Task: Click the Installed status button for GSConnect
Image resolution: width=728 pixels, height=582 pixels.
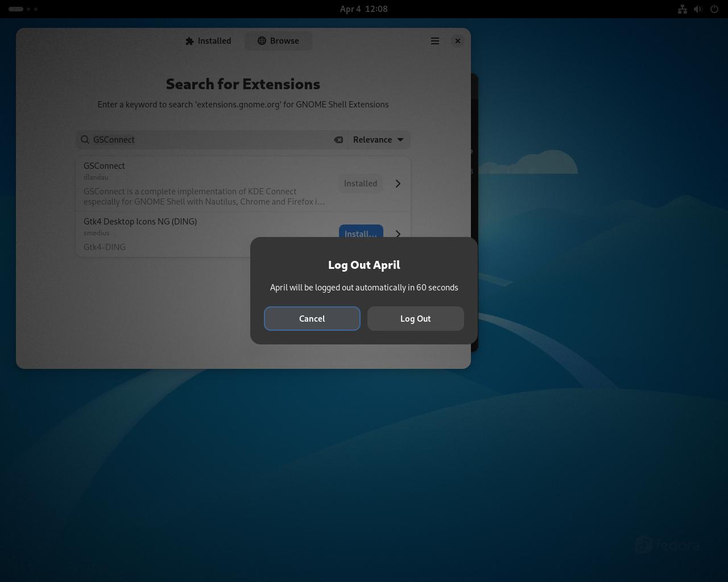Action: pyautogui.click(x=361, y=184)
